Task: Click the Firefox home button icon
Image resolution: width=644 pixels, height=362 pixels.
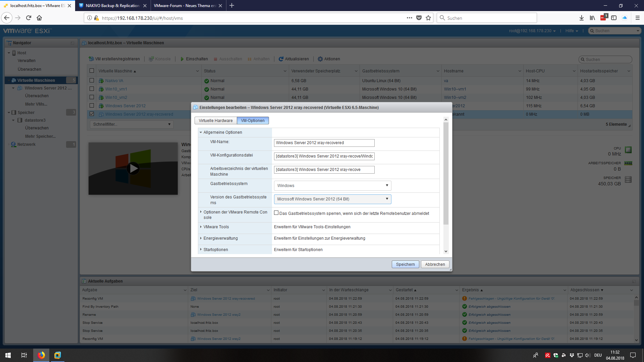Action: click(39, 18)
